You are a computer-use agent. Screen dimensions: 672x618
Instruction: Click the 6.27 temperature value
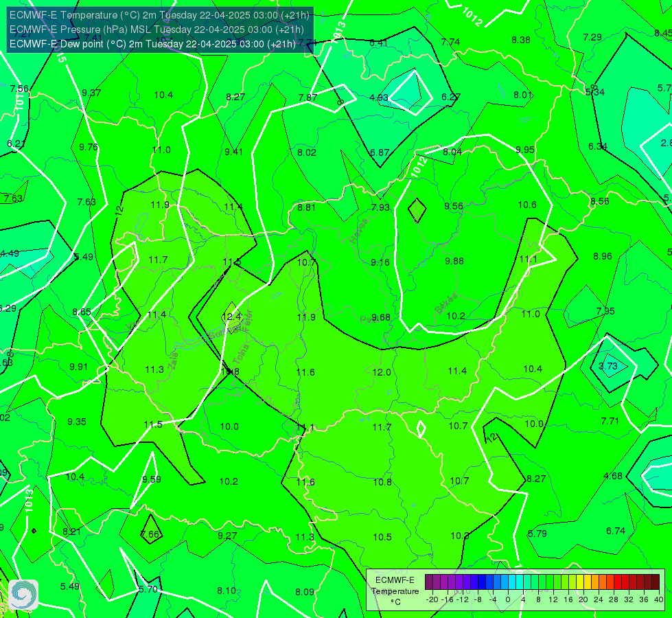(450, 98)
